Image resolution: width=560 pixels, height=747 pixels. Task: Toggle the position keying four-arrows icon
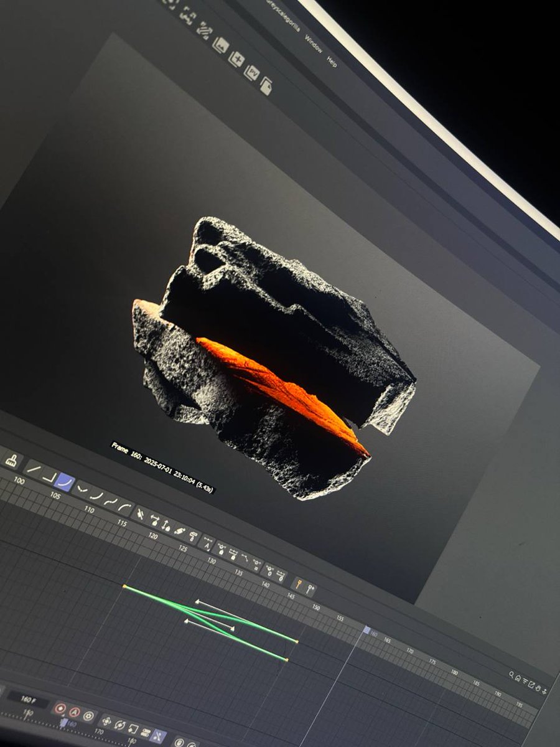pyautogui.click(x=106, y=721)
